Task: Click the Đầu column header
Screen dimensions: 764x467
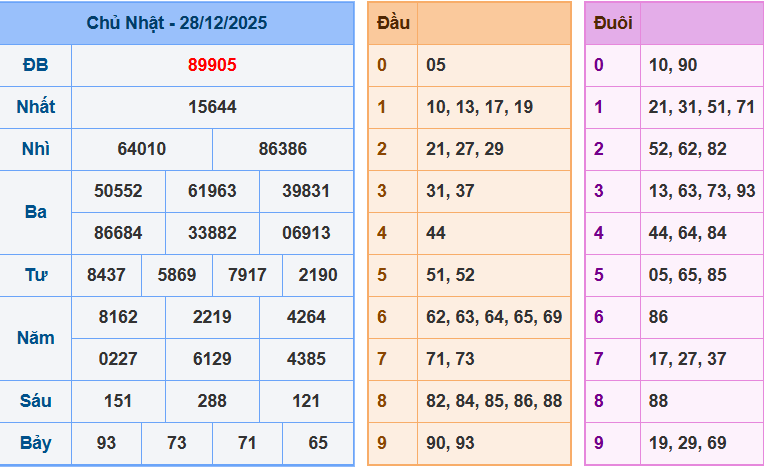Action: coord(395,23)
